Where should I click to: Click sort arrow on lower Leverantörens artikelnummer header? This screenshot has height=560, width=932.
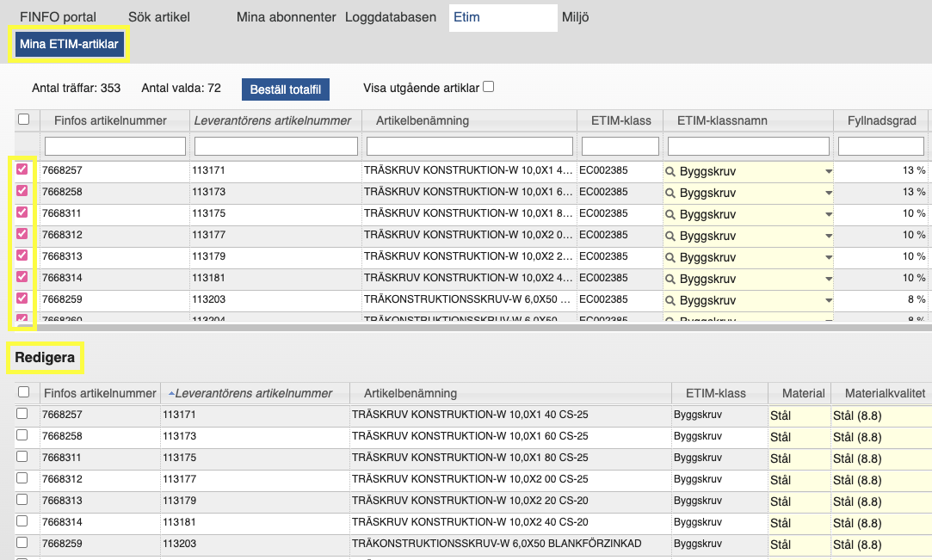coord(170,393)
